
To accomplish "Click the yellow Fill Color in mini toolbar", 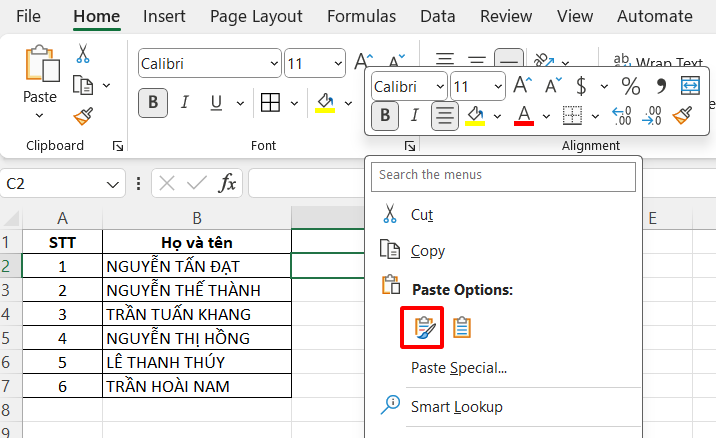I will (475, 116).
